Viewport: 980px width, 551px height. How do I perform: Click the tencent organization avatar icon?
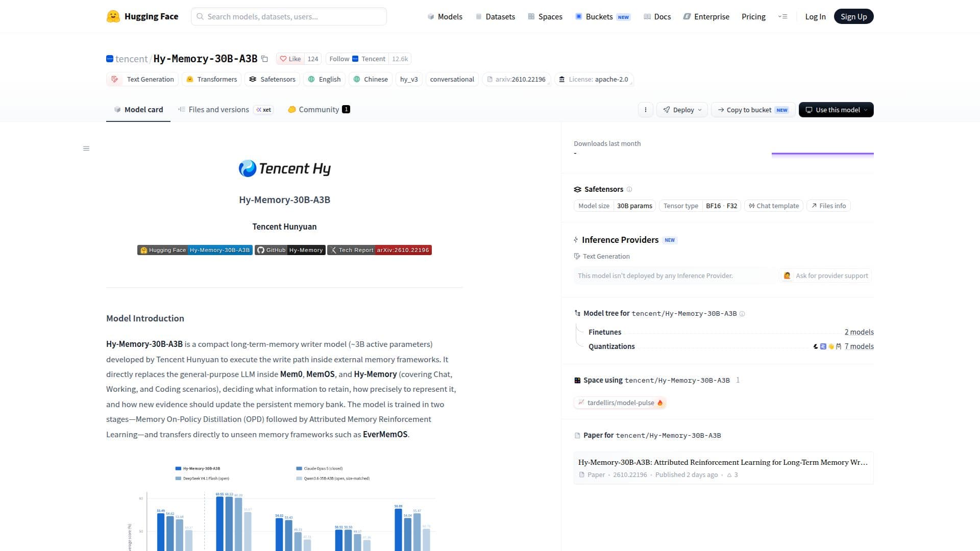[x=110, y=59]
